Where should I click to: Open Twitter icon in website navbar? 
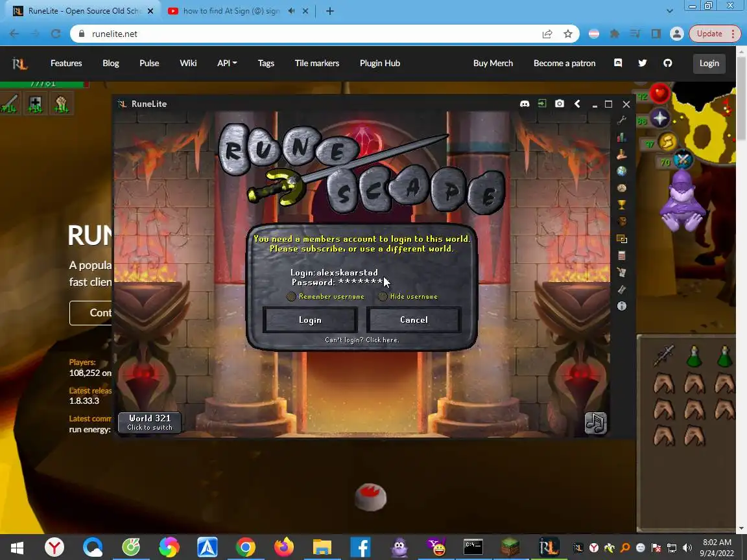click(x=643, y=63)
